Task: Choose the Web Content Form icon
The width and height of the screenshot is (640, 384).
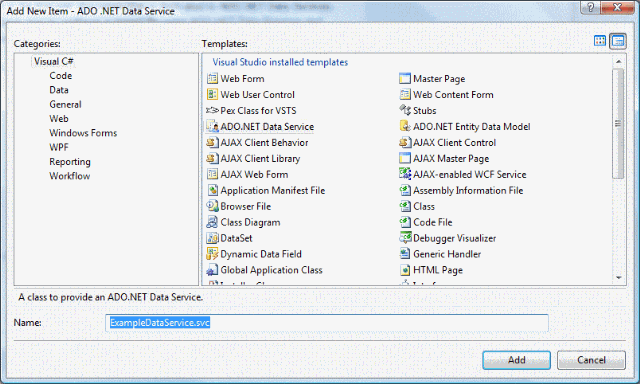Action: tap(405, 94)
